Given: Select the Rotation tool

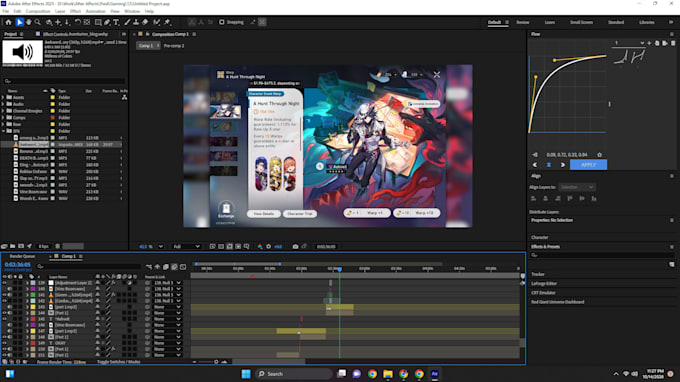Looking at the screenshot, I should point(78,22).
